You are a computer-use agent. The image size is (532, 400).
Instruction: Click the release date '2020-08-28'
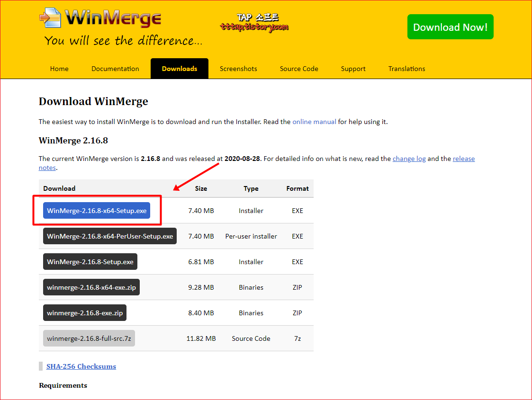click(242, 159)
